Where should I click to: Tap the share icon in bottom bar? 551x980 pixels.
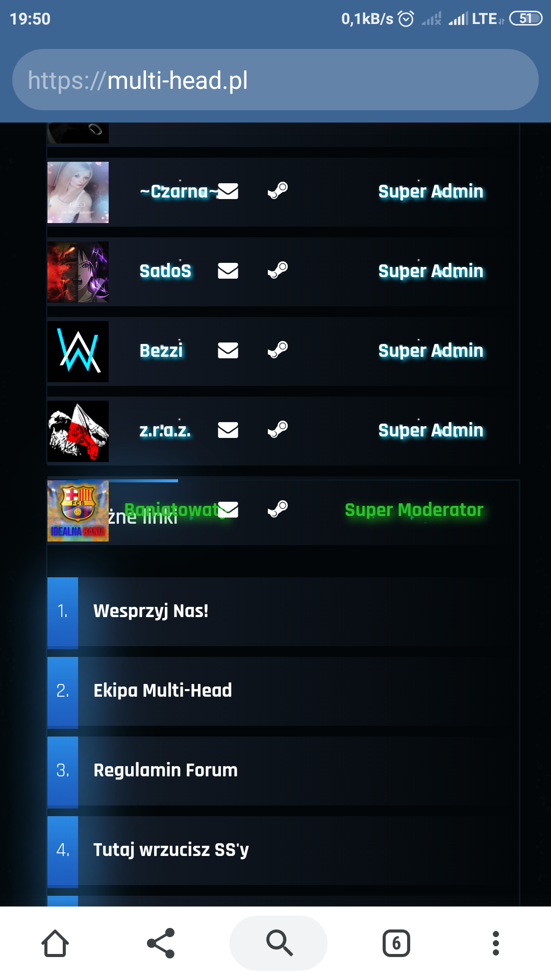click(x=161, y=943)
